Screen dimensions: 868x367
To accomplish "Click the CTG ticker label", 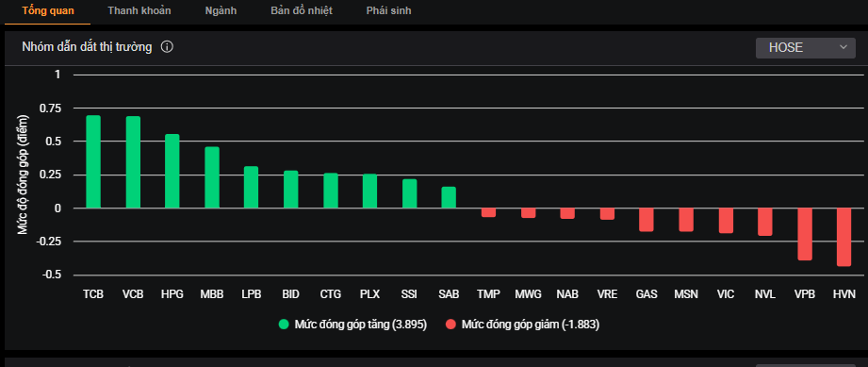I will 331,294.
